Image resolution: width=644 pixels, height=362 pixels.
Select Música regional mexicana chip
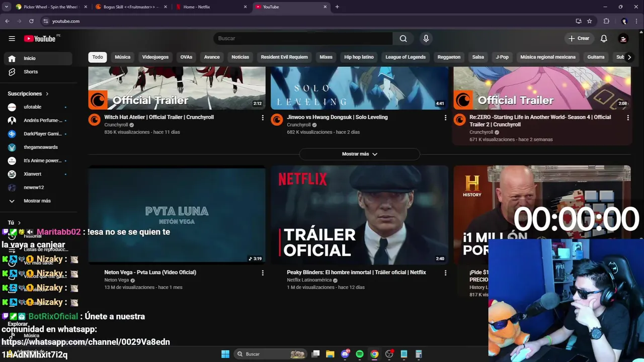pos(548,57)
